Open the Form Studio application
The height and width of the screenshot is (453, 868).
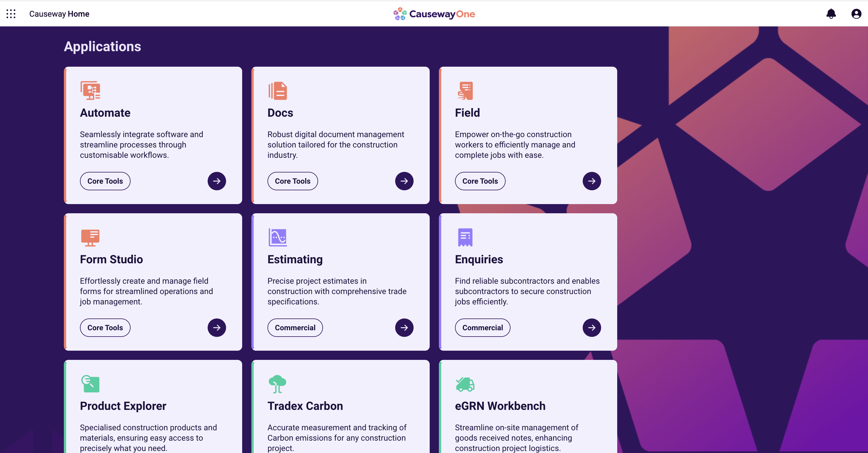217,327
